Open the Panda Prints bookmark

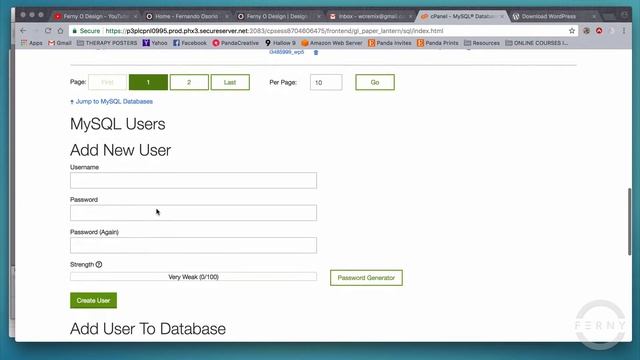coord(438,43)
